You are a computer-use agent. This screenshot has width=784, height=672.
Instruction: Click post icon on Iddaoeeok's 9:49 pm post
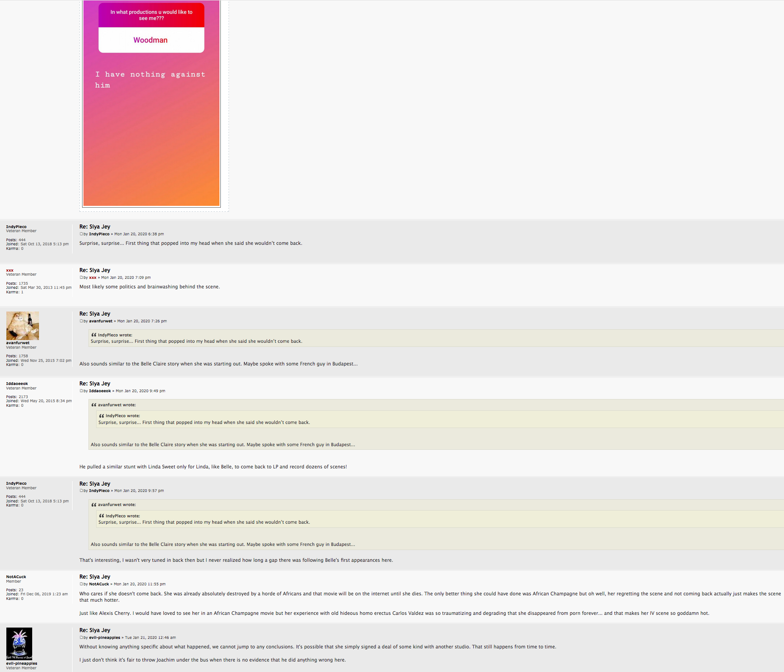click(x=81, y=391)
